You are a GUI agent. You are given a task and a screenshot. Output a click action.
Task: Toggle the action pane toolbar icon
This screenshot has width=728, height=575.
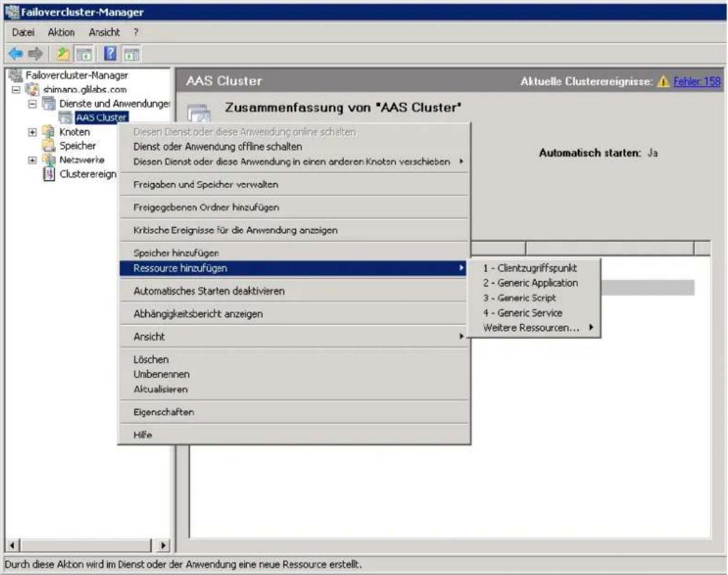(x=131, y=54)
